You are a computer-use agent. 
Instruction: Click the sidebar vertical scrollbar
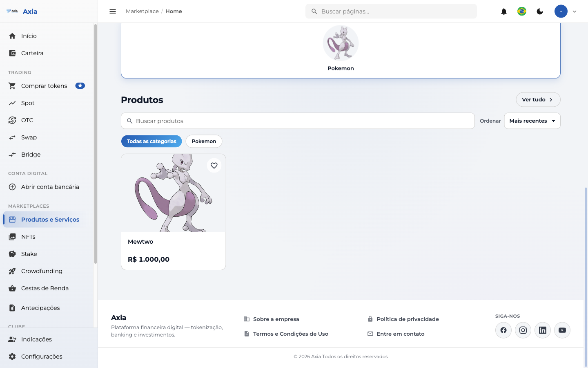[x=96, y=144]
